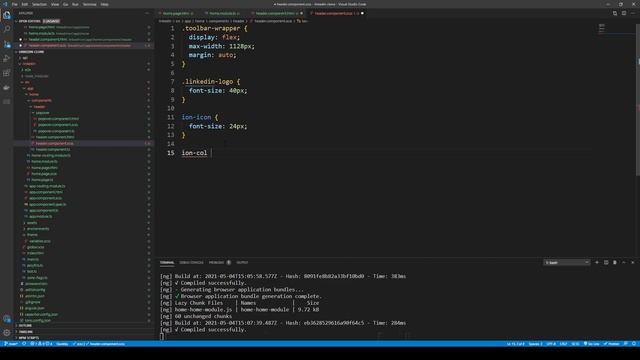Open app.module.ts in explorer tree
The width and height of the screenshot is (640, 360).
(40, 217)
